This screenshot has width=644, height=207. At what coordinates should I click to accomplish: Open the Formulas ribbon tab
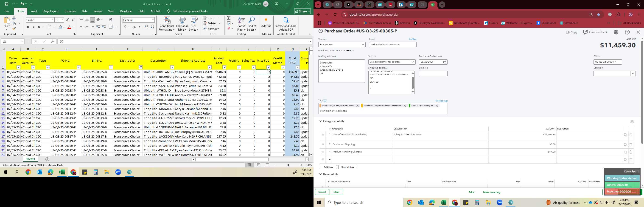click(70, 11)
